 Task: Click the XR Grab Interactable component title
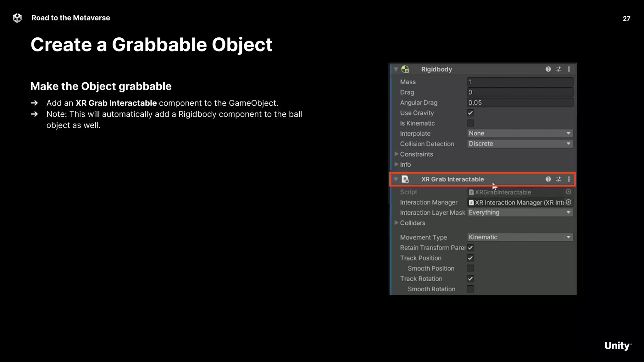(x=452, y=179)
